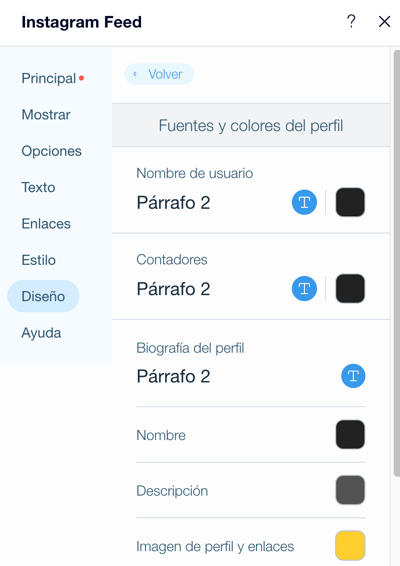Change Nombre de usuario color swatch
The height and width of the screenshot is (566, 400).
350,202
